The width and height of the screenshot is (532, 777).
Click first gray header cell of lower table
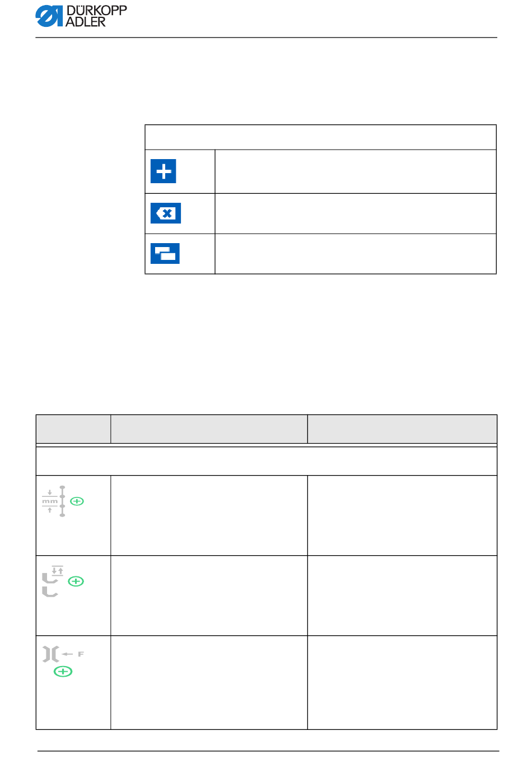coord(73,429)
